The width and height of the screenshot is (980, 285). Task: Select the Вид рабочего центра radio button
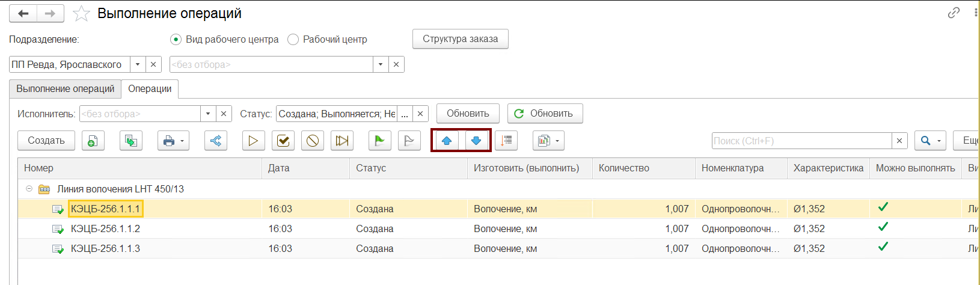[x=176, y=39]
